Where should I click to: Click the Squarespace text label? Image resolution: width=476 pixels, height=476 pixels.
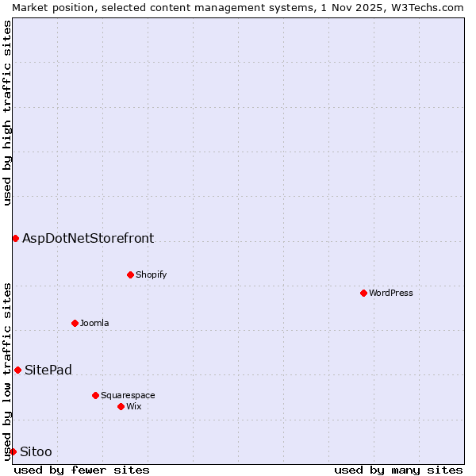pyautogui.click(x=128, y=395)
